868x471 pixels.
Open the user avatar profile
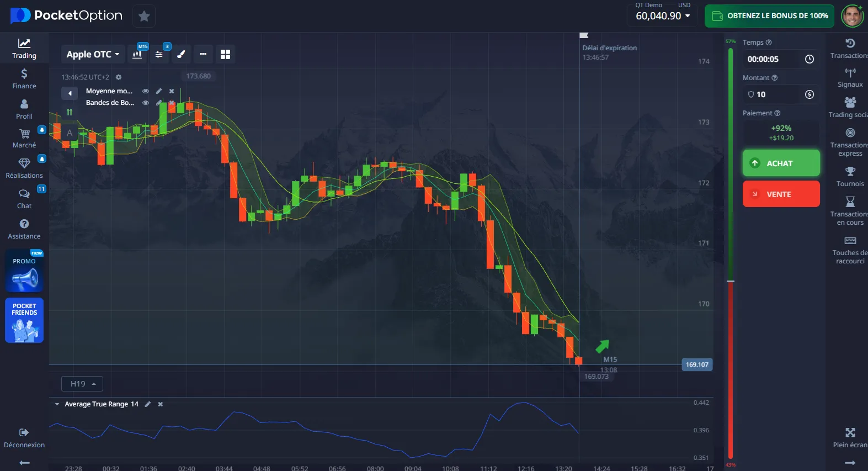(852, 16)
